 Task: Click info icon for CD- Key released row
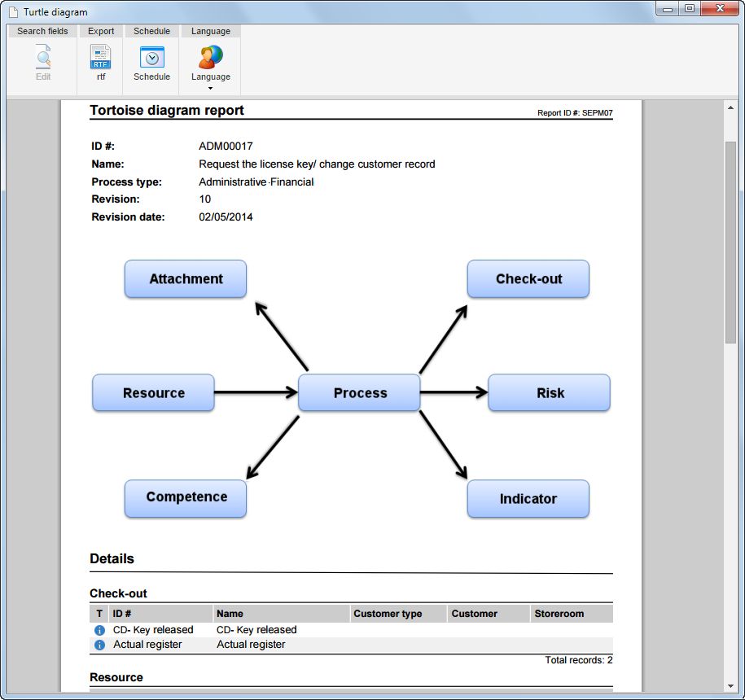99,630
